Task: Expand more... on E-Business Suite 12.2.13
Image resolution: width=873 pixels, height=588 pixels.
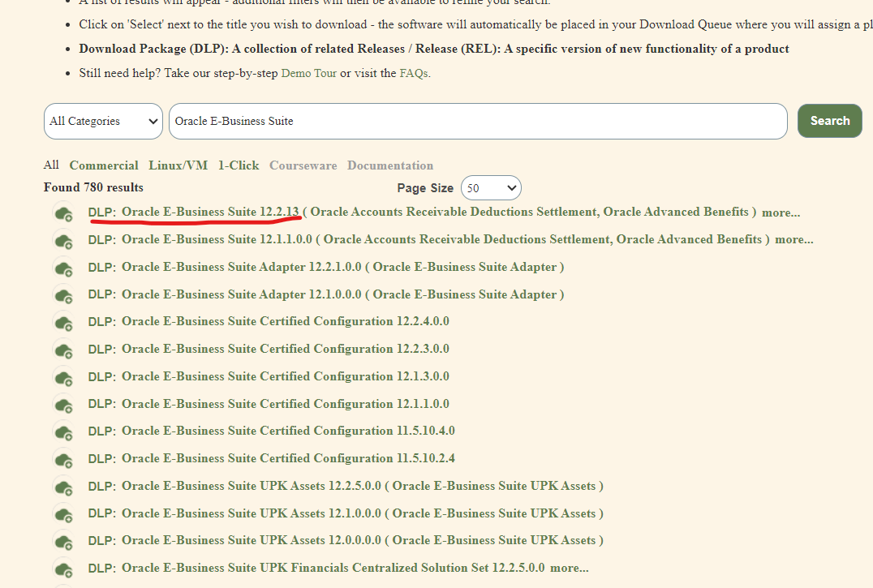Action: pos(781,212)
